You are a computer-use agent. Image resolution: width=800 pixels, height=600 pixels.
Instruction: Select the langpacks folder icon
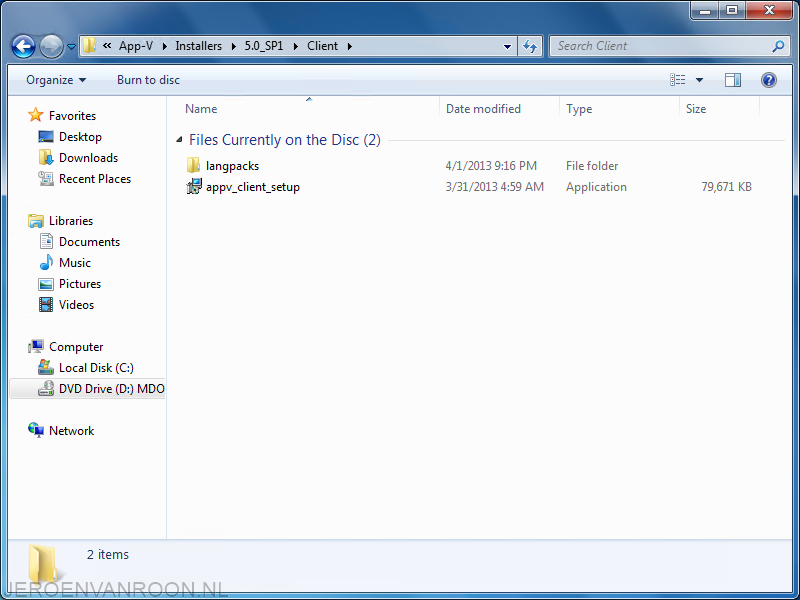click(x=193, y=165)
